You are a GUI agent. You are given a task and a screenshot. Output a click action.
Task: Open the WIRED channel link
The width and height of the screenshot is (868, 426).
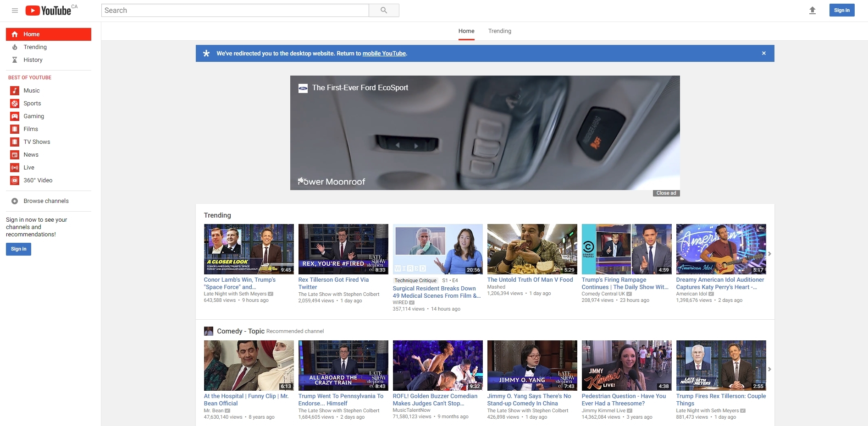click(x=400, y=303)
